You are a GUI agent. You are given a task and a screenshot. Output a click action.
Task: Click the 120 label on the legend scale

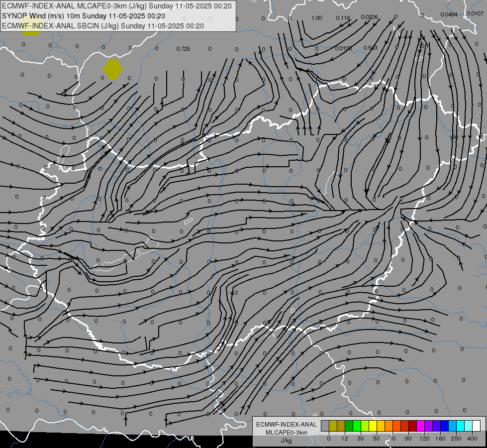(x=424, y=439)
